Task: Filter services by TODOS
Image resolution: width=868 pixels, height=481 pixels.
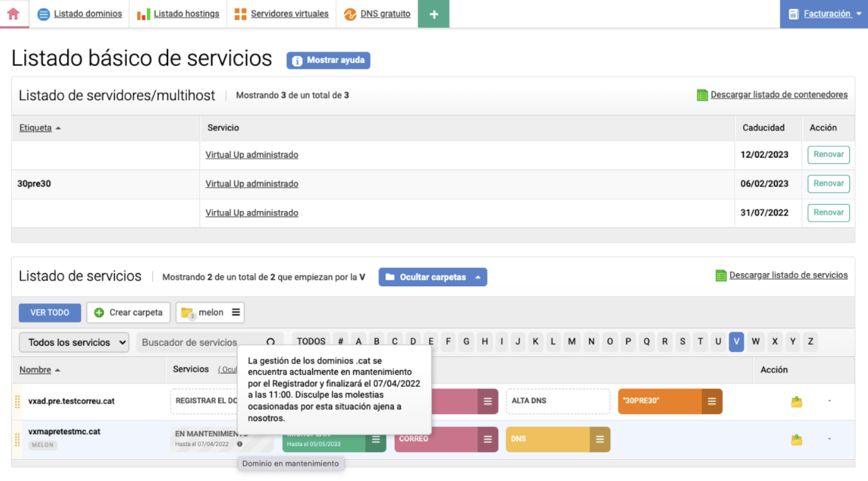Action: [x=311, y=341]
